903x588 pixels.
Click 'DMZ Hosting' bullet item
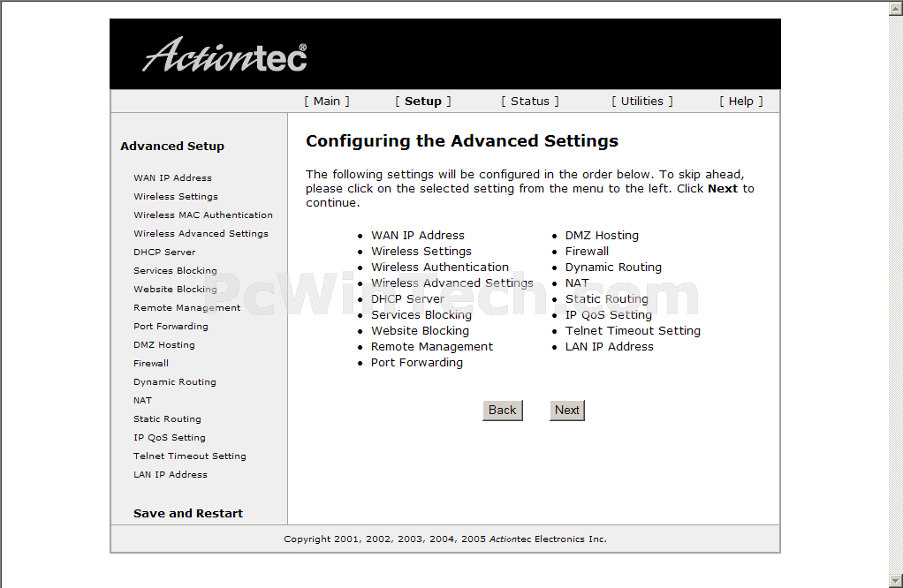tap(602, 236)
